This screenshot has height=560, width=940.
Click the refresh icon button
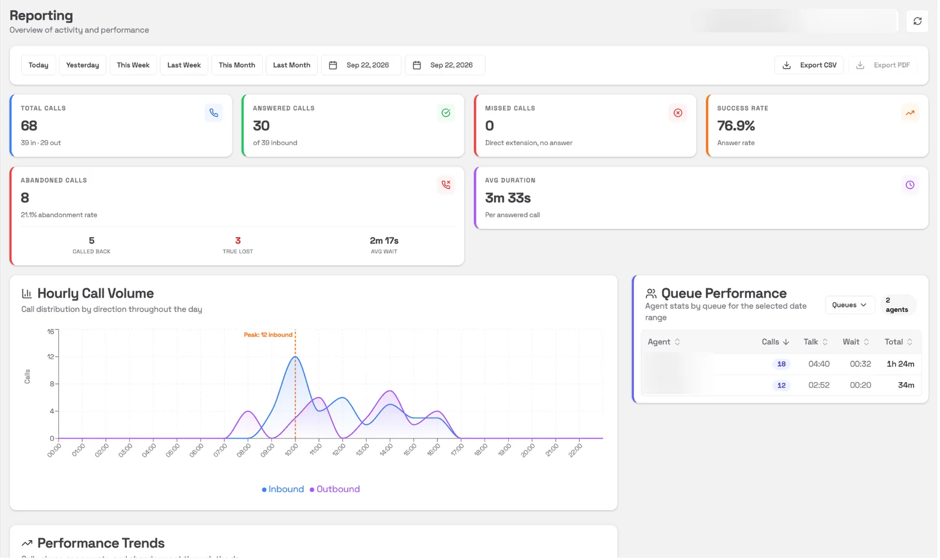(917, 21)
